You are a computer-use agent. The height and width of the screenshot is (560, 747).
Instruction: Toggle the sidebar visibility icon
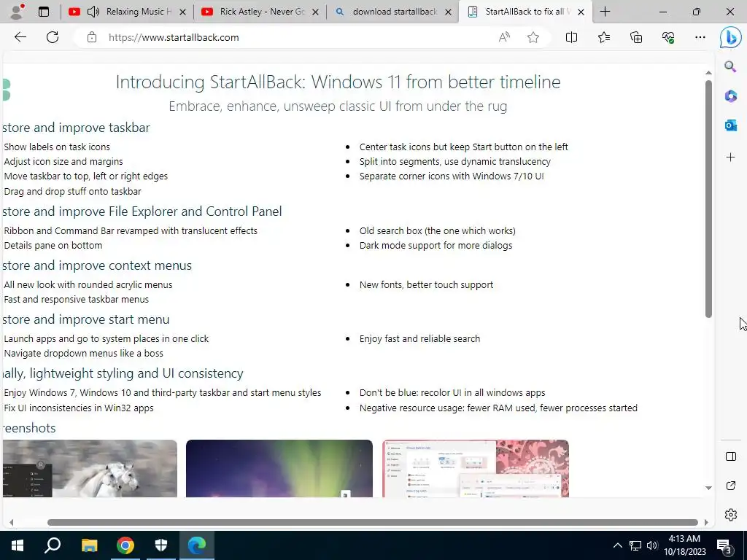731,456
